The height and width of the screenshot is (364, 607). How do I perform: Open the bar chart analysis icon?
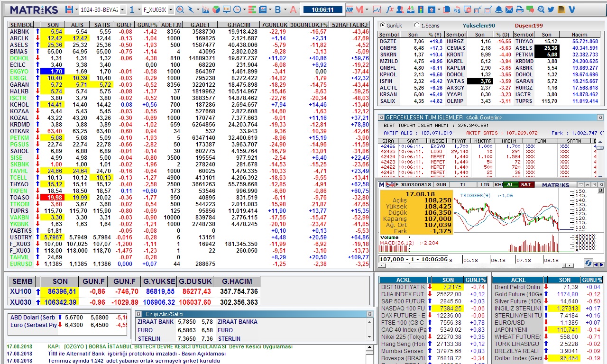click(206, 9)
